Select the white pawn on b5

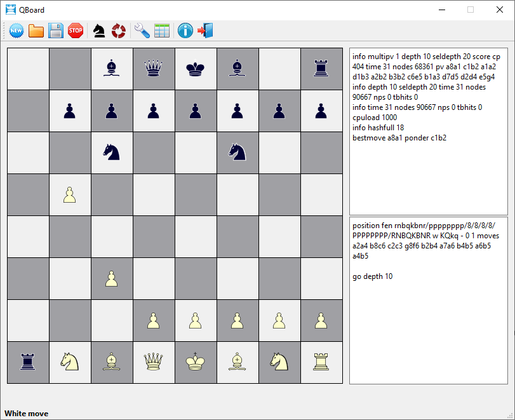70,195
